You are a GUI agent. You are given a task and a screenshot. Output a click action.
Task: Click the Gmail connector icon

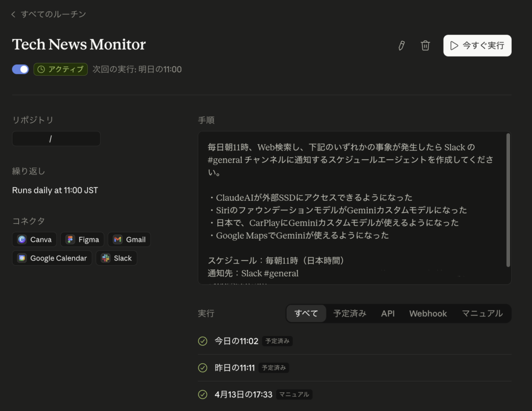point(118,239)
